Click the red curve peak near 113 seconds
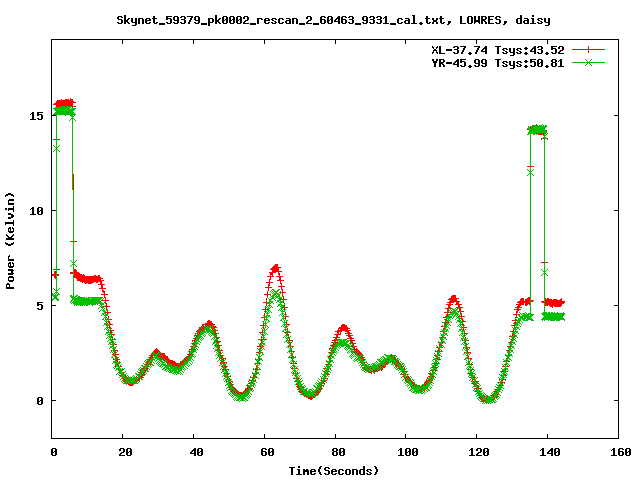Image resolution: width=640 pixels, height=480 pixels. pos(454,299)
